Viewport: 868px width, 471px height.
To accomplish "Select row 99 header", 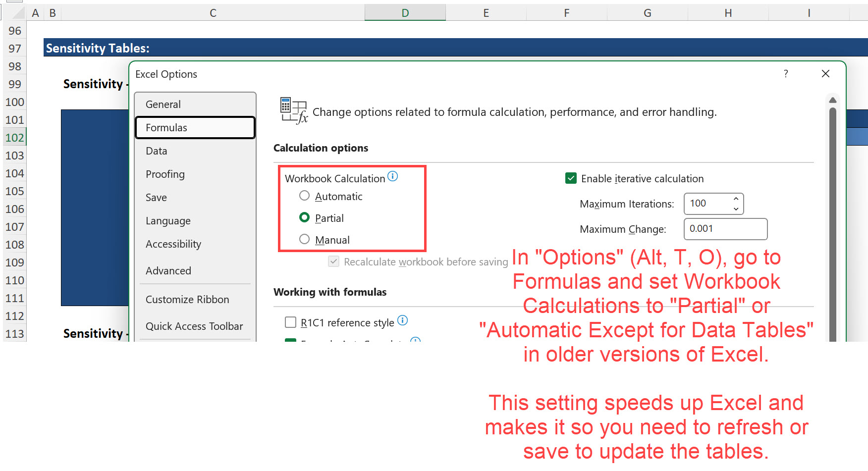I will [x=14, y=84].
